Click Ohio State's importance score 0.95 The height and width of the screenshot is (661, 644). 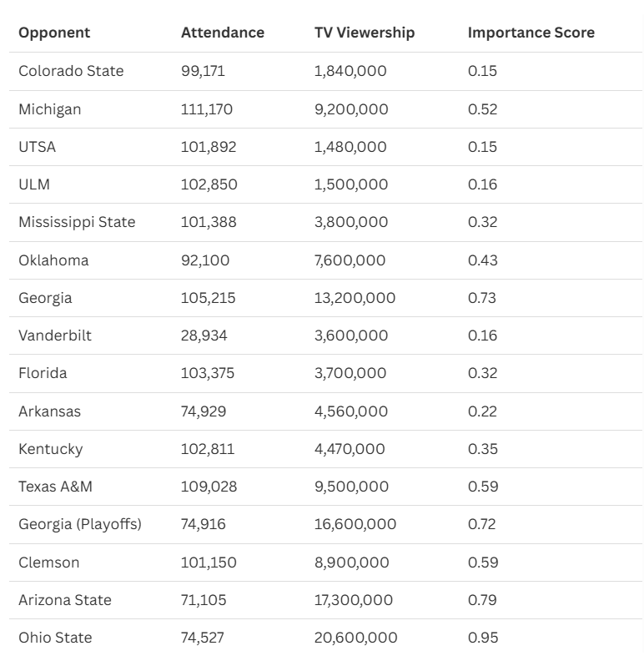tap(483, 638)
